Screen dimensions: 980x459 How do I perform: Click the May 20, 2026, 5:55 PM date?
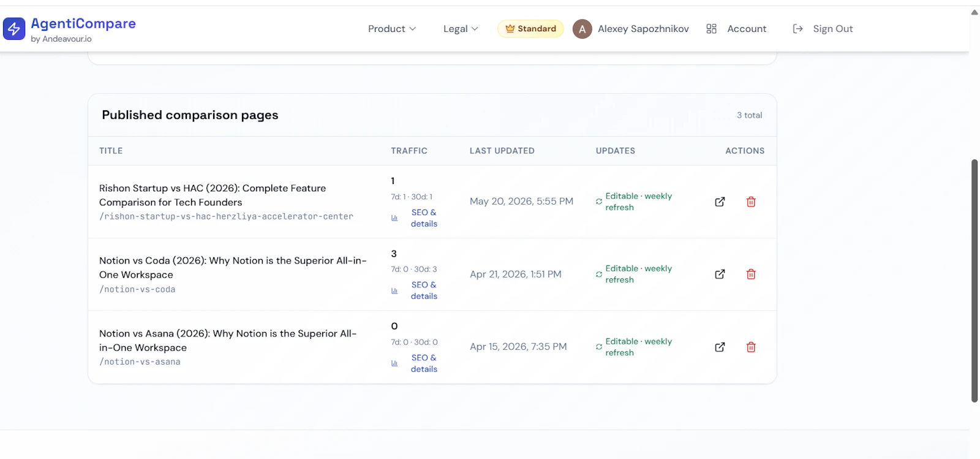(522, 202)
